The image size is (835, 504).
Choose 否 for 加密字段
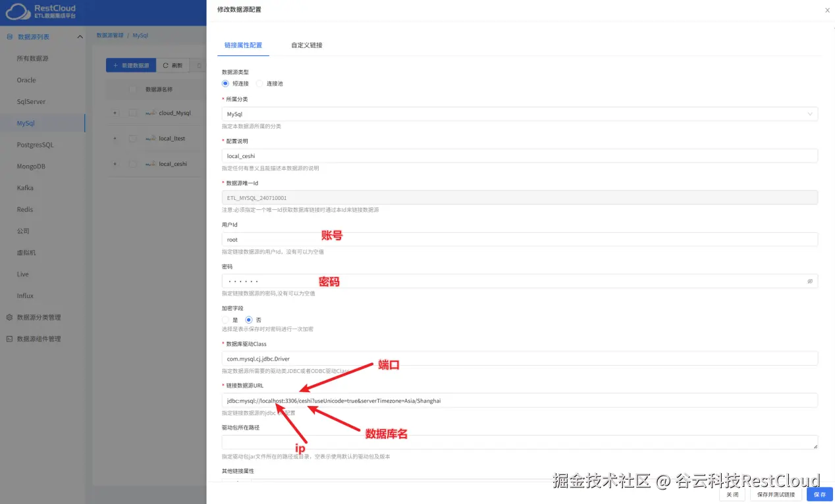(x=249, y=320)
